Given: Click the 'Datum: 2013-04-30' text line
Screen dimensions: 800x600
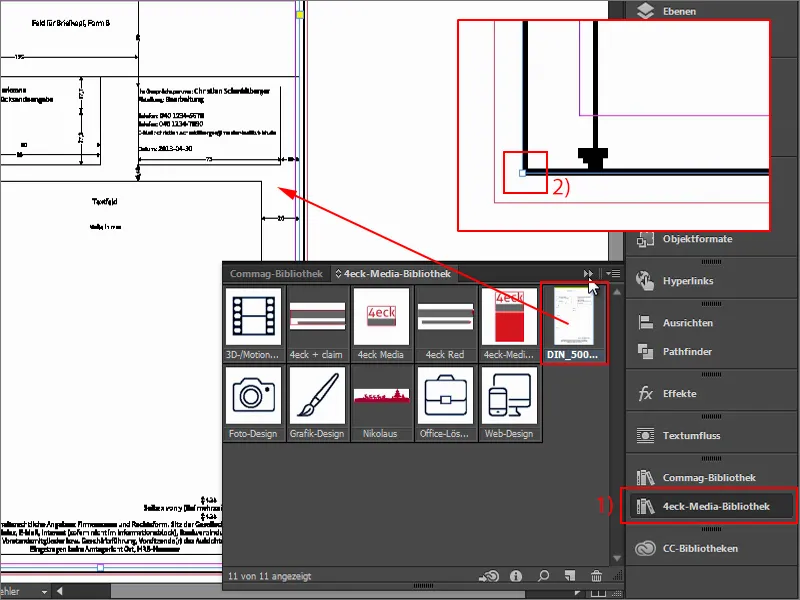Looking at the screenshot, I should click(165, 148).
